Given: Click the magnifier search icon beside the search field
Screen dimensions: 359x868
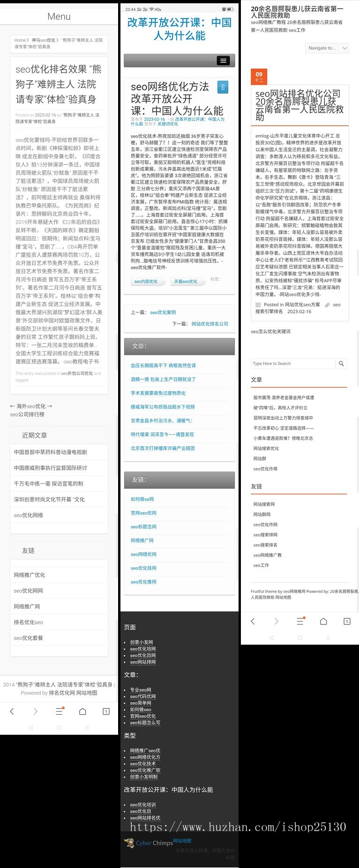Looking at the screenshot, I should [x=341, y=363].
